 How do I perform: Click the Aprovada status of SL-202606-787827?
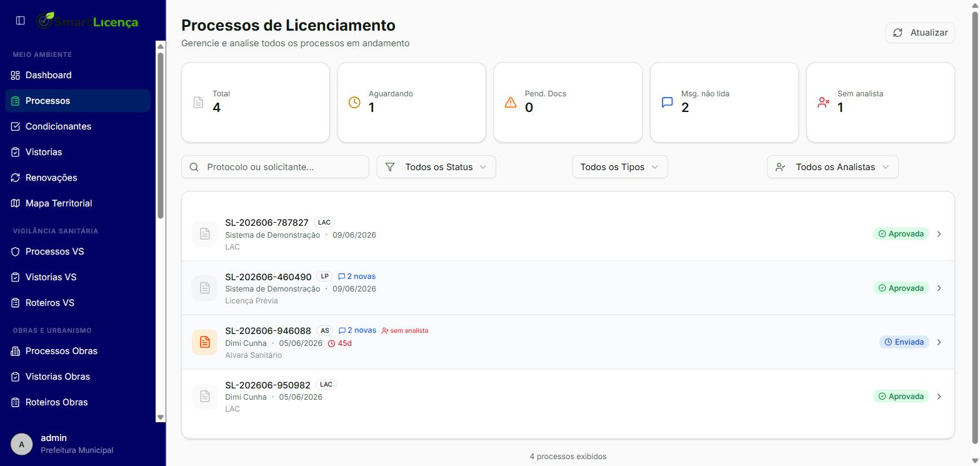tap(901, 234)
